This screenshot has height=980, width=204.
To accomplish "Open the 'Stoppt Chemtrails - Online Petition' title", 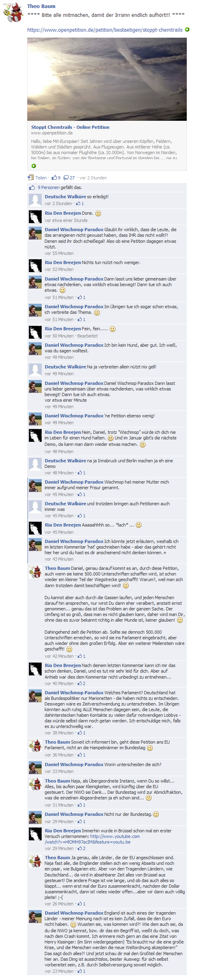I will point(70,127).
